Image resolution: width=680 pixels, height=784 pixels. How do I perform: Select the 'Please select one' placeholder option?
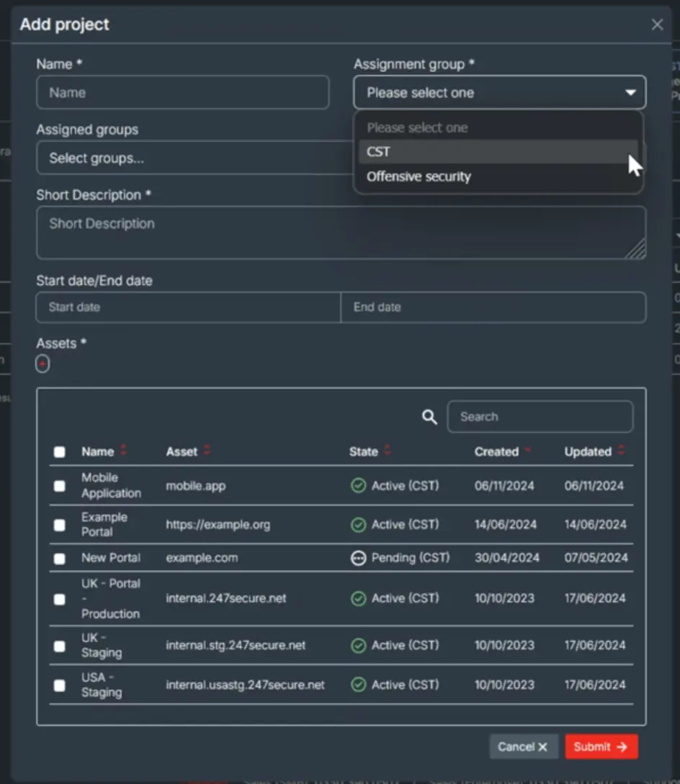[x=498, y=127]
